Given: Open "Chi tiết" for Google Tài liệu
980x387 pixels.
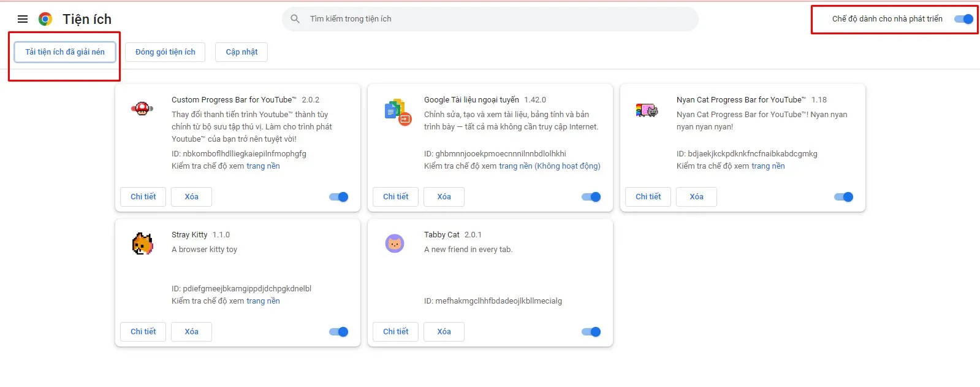Looking at the screenshot, I should pyautogui.click(x=395, y=197).
